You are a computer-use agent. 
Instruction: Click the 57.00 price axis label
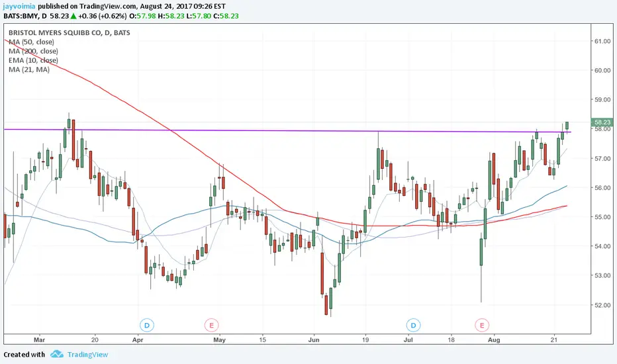(602, 159)
